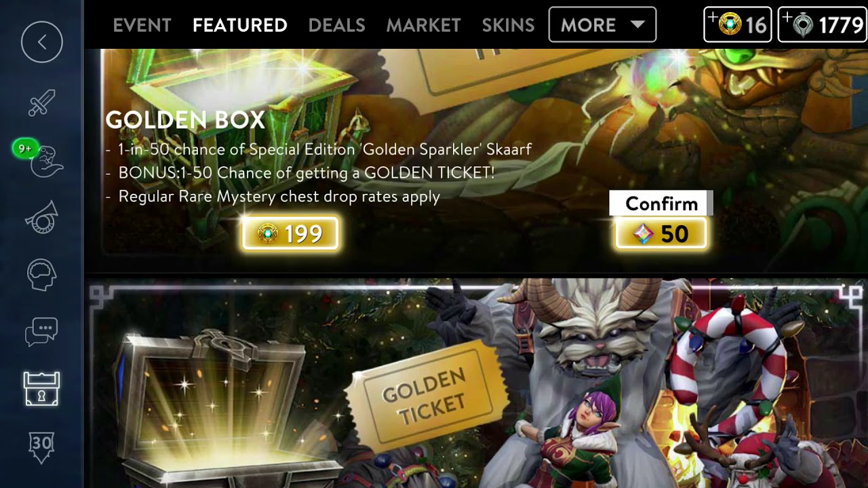Open the sword battle icon in sidebar
868x488 pixels.
(x=41, y=104)
